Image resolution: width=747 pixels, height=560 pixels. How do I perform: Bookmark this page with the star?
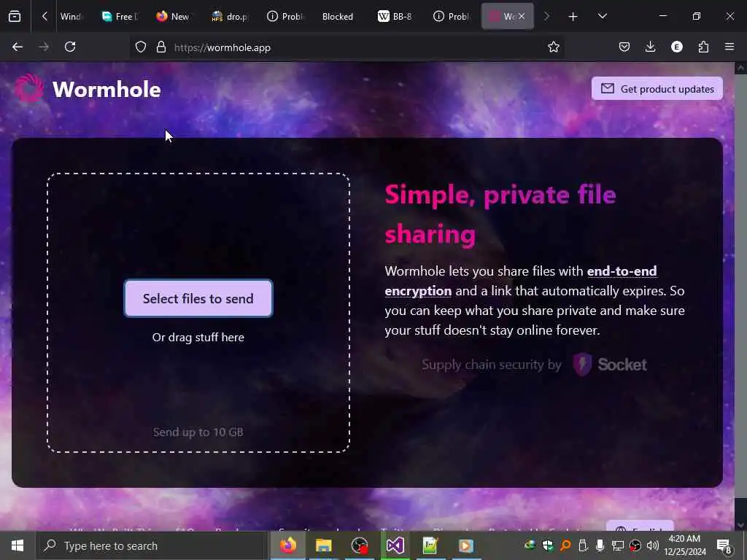coord(553,47)
